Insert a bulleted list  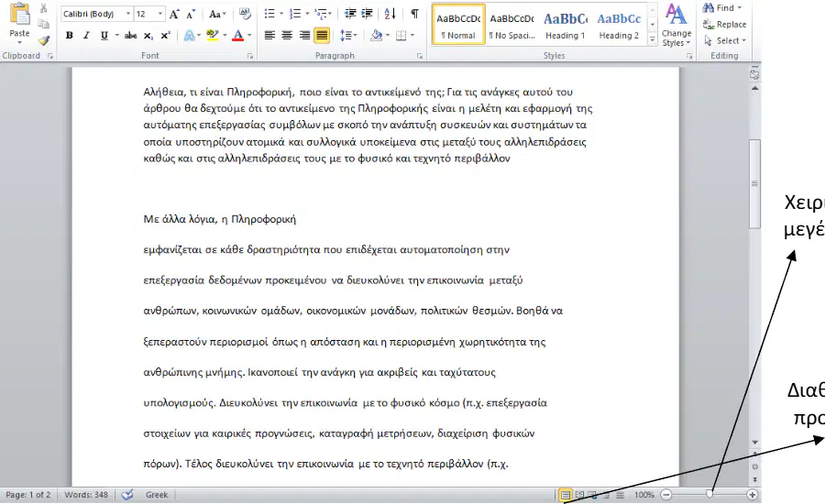269,14
